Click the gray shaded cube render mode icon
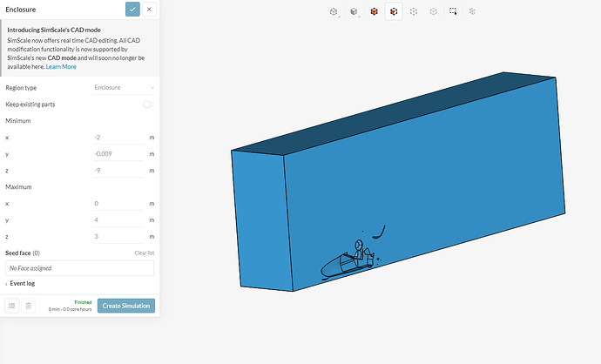The height and width of the screenshot is (364, 601). pyautogui.click(x=354, y=12)
